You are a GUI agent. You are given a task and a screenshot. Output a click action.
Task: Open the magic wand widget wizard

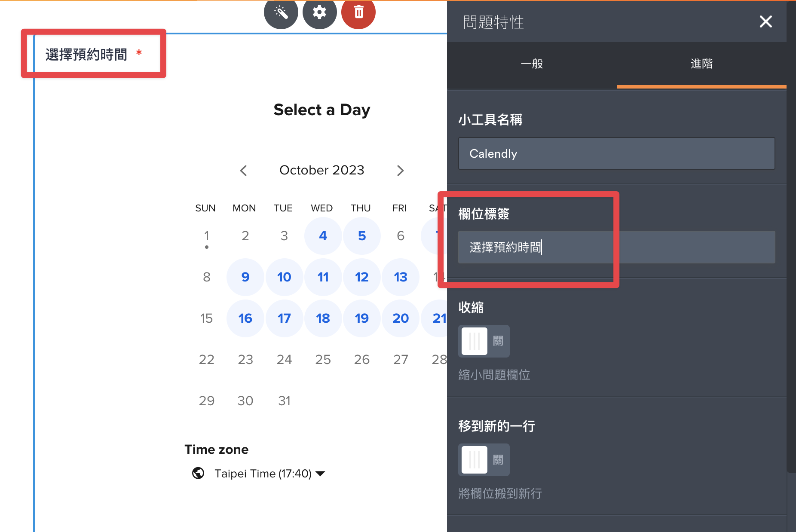pos(281,12)
